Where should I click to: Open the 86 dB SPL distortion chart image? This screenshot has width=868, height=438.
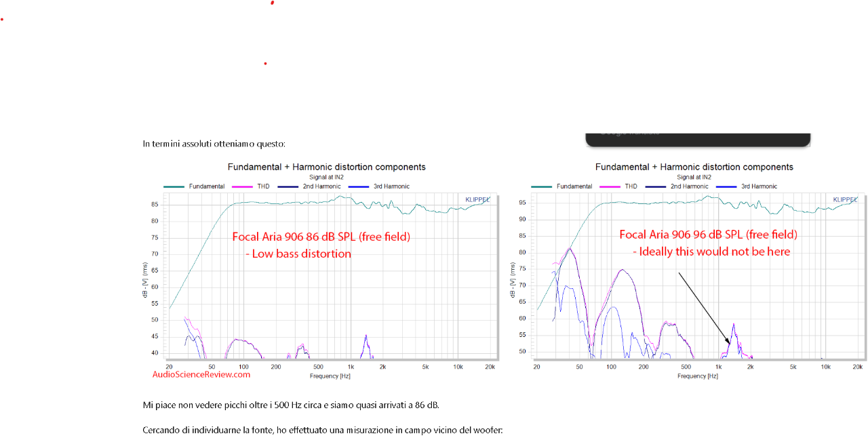(321, 270)
